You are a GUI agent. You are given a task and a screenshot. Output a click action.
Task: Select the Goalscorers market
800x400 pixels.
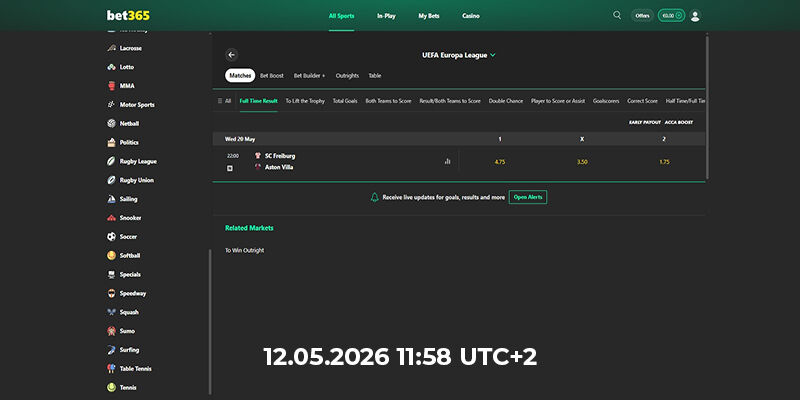[x=606, y=101]
